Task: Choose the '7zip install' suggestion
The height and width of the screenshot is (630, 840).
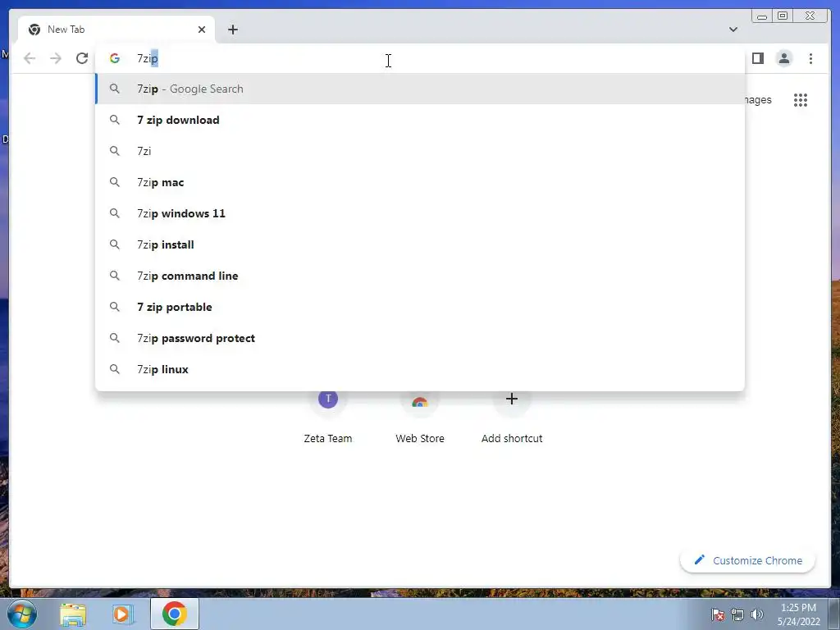Action: coord(420,244)
